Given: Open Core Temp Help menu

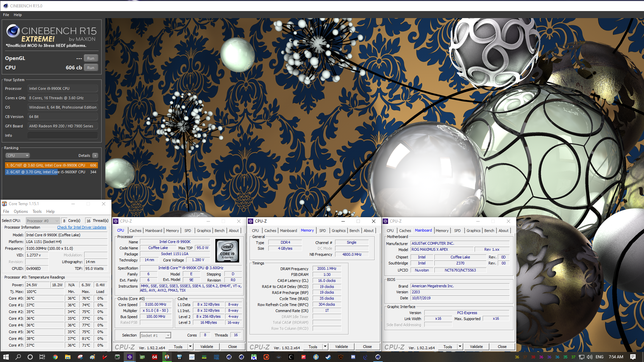Looking at the screenshot, I should pos(50,212).
